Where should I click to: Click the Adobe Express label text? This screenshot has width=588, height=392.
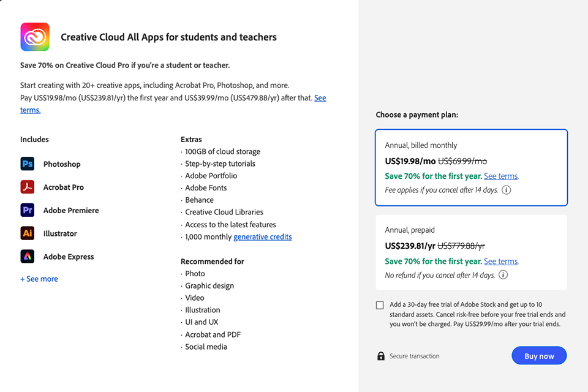point(69,257)
